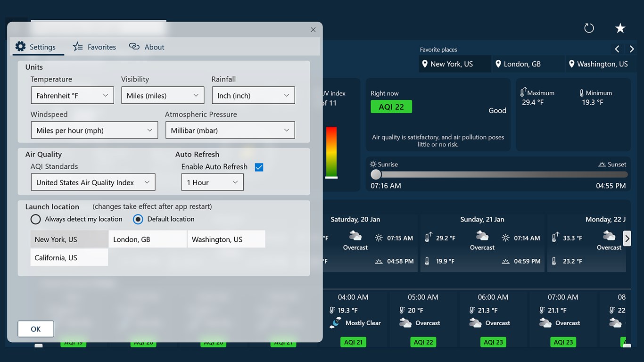Open the auto refresh interval dropdown showing 1 Hour
644x362 pixels.
[x=212, y=182]
